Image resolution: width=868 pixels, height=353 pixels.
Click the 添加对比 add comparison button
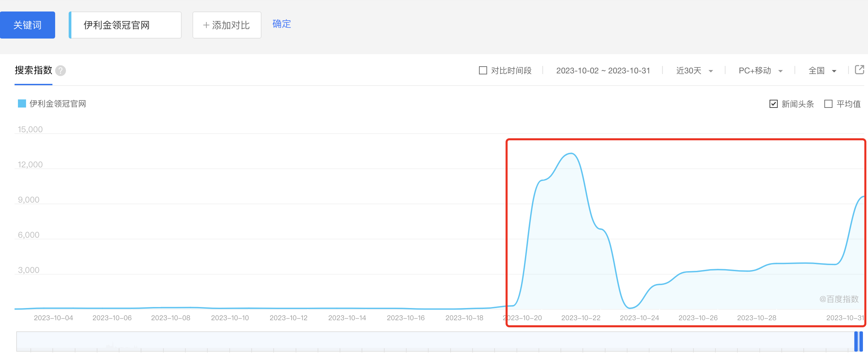click(227, 25)
